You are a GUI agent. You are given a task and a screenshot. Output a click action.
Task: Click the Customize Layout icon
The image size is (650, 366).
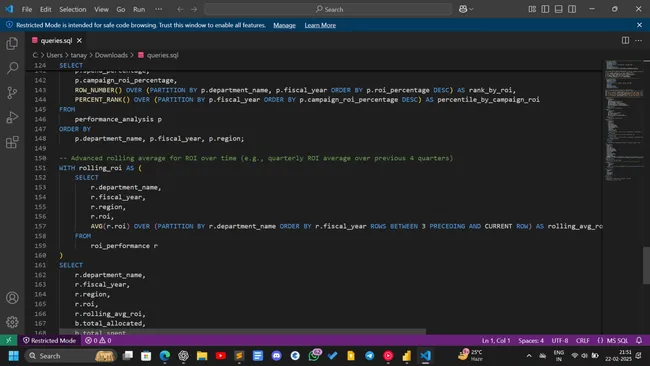pyautogui.click(x=532, y=9)
